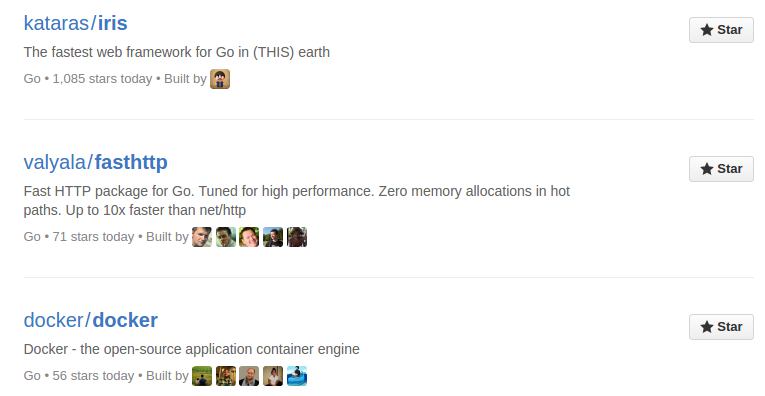Viewport: 765px width, 396px height.
Task: Open the kataras/iris repository link
Action: tap(76, 23)
